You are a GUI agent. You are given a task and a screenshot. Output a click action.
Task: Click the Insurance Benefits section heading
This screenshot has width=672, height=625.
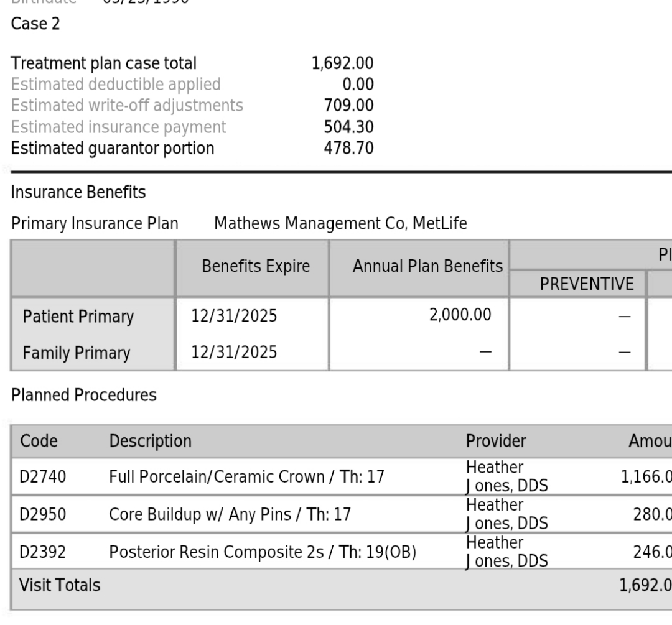(x=78, y=193)
